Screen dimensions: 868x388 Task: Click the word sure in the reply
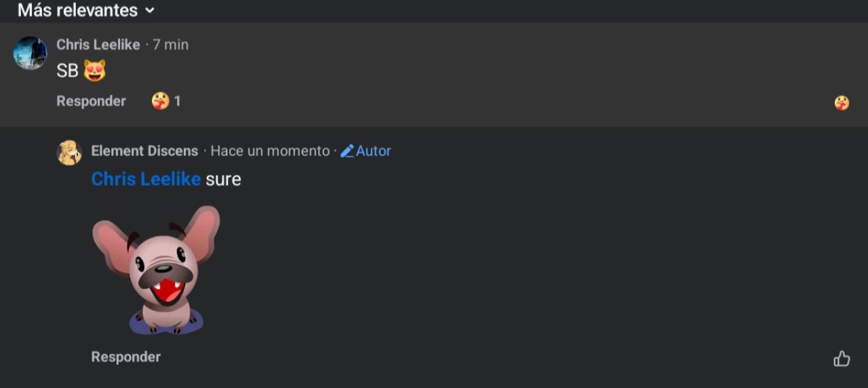(224, 179)
